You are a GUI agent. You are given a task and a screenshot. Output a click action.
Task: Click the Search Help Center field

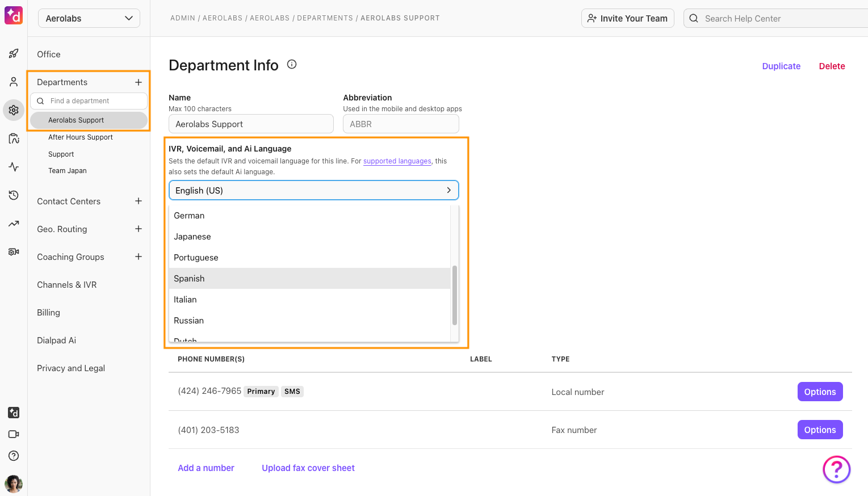[777, 18]
